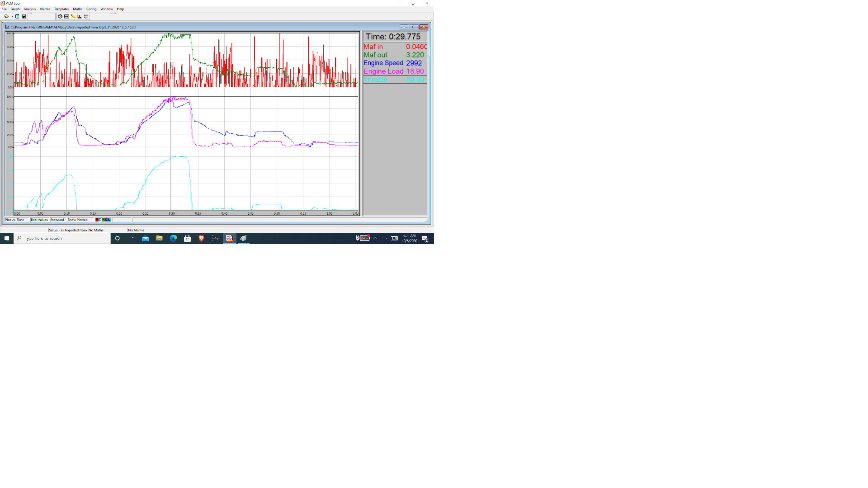Open the colored bar chart histogram icon
The width and height of the screenshot is (868, 488).
pos(80,16)
